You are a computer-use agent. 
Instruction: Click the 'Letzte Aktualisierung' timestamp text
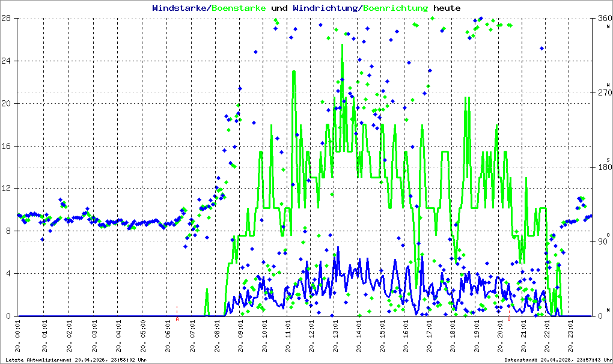[x=76, y=360]
